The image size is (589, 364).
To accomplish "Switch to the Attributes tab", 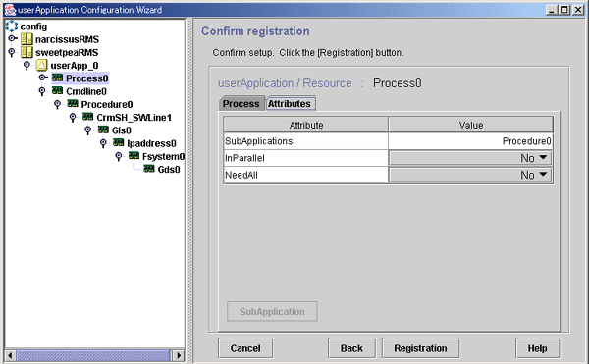I will (290, 104).
